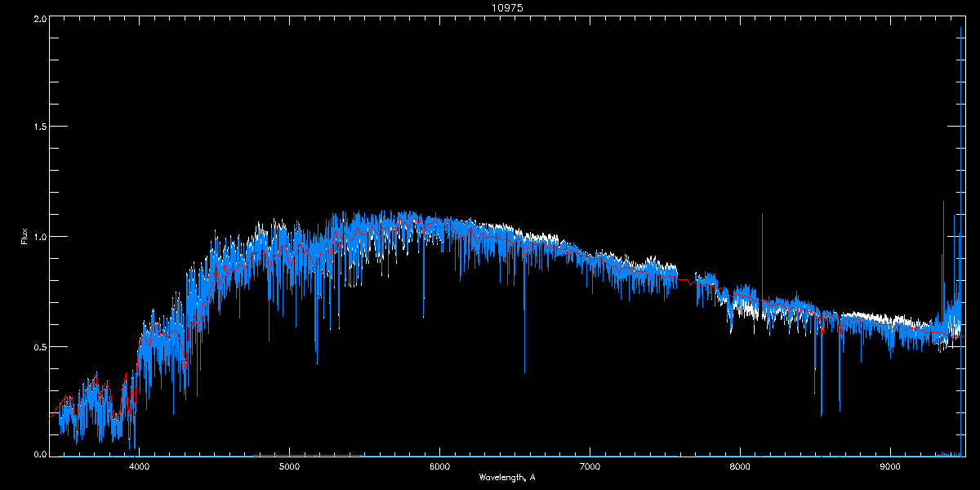Viewport: 980px width, 490px height.
Task: Click the 2.0 flux tick label
Action: pos(38,18)
